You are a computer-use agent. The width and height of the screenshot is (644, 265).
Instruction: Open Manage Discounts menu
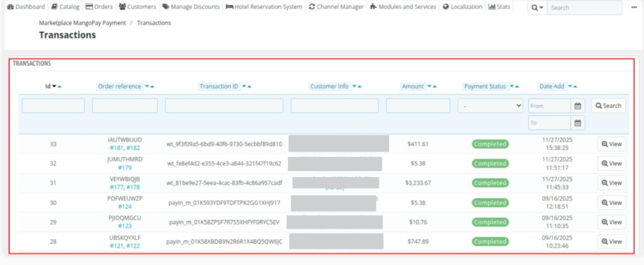click(191, 7)
